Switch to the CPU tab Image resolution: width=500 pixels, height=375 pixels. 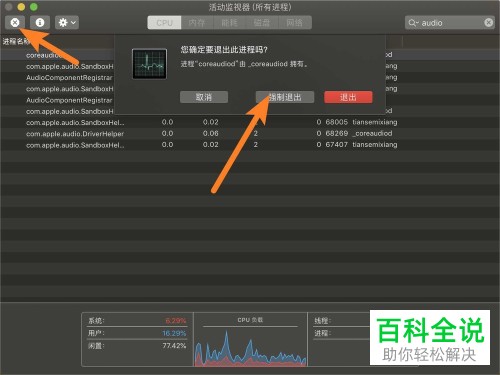[164, 23]
